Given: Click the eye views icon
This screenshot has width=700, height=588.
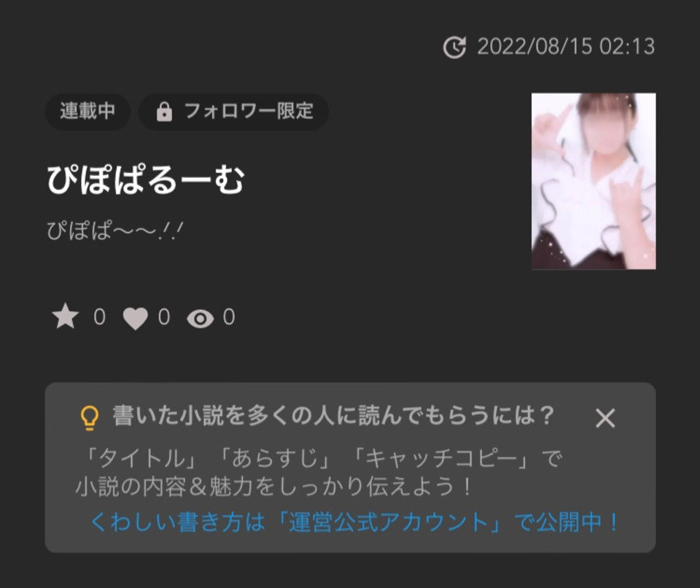Looking at the screenshot, I should coord(200,319).
